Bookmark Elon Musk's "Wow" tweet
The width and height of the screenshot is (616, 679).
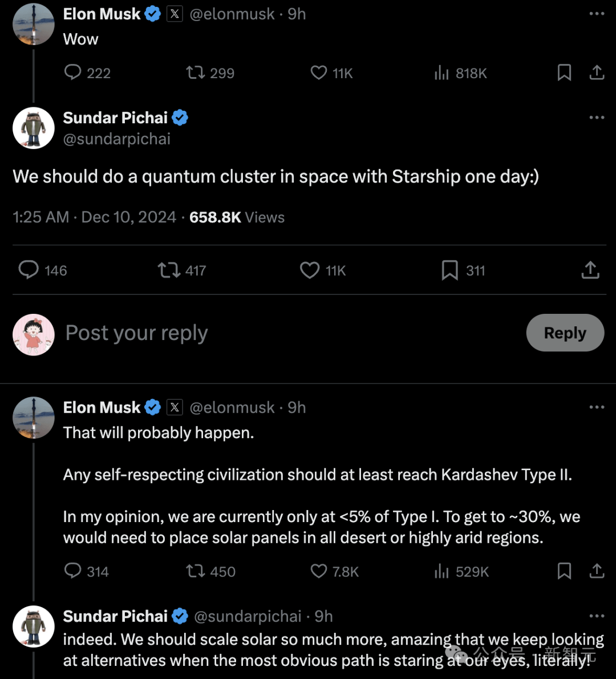coord(564,72)
